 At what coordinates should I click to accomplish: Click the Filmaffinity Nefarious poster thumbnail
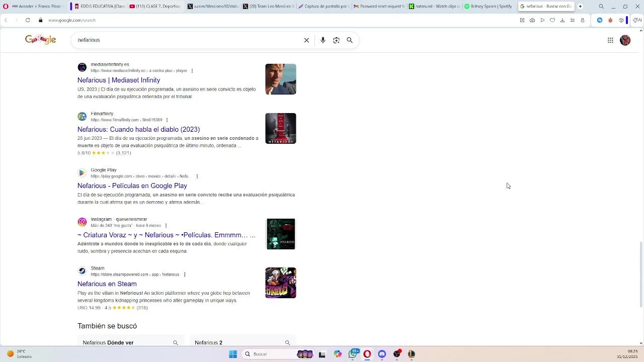[x=281, y=128]
